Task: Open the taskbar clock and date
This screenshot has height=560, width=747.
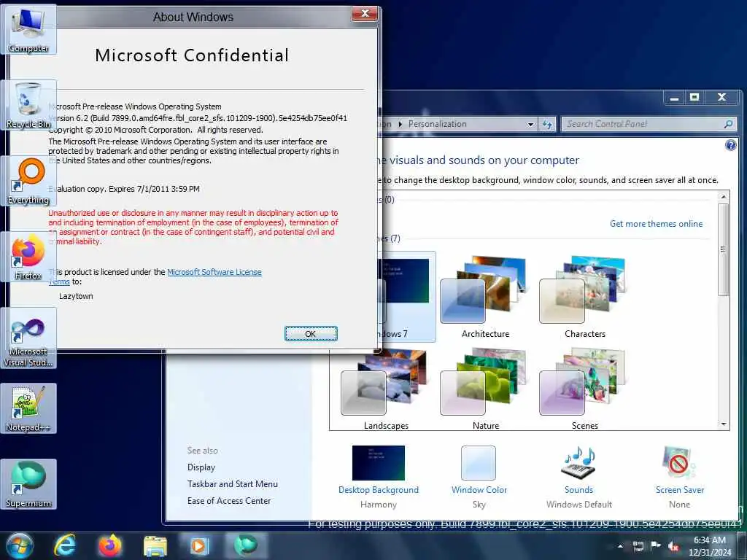Action: pyautogui.click(x=710, y=546)
